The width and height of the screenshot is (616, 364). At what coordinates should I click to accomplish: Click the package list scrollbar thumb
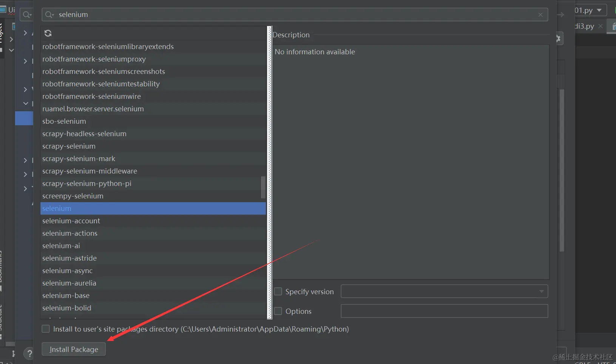[x=263, y=187]
